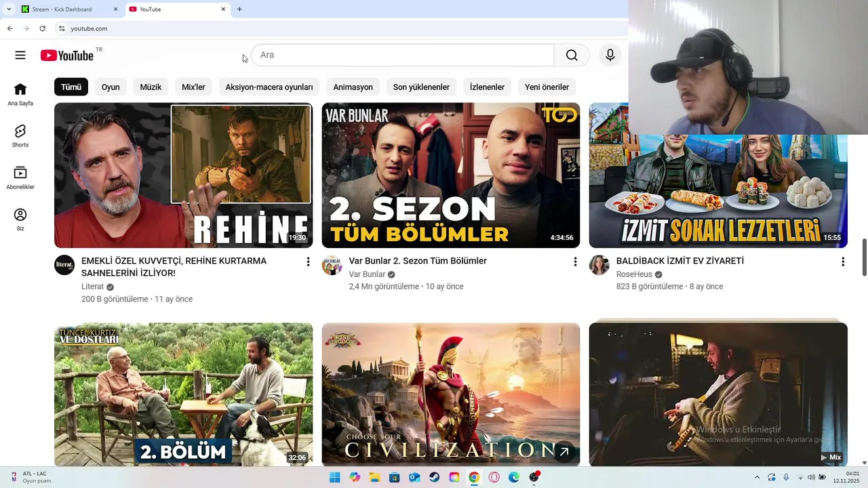Visit the Var Bunlar channel name link

pyautogui.click(x=367, y=274)
